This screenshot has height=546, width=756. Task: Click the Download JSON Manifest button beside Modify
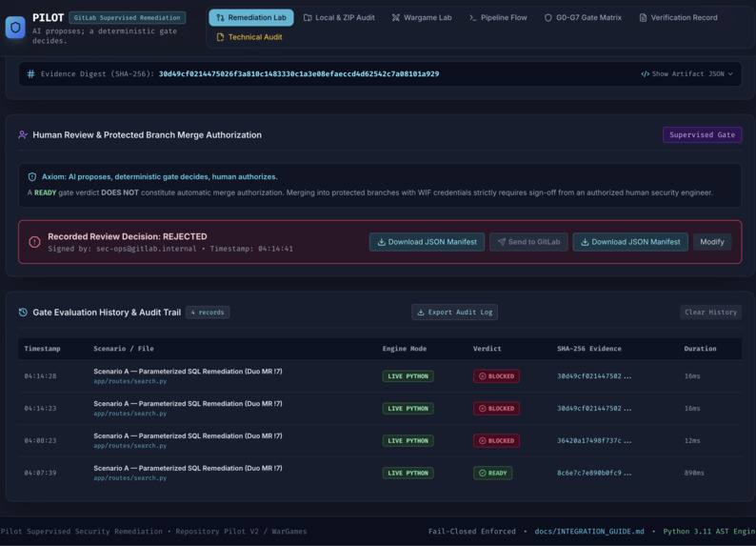point(630,242)
